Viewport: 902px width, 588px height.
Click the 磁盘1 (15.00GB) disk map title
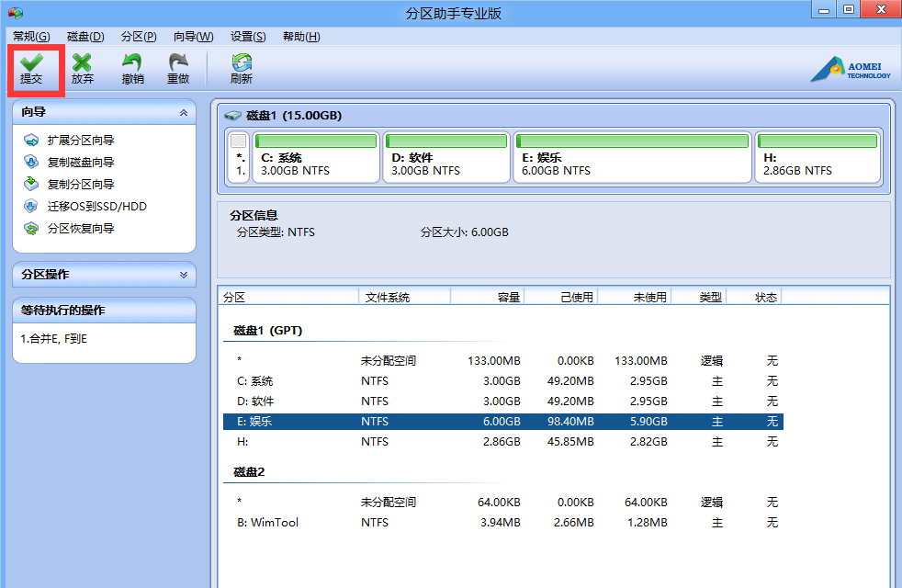click(294, 116)
